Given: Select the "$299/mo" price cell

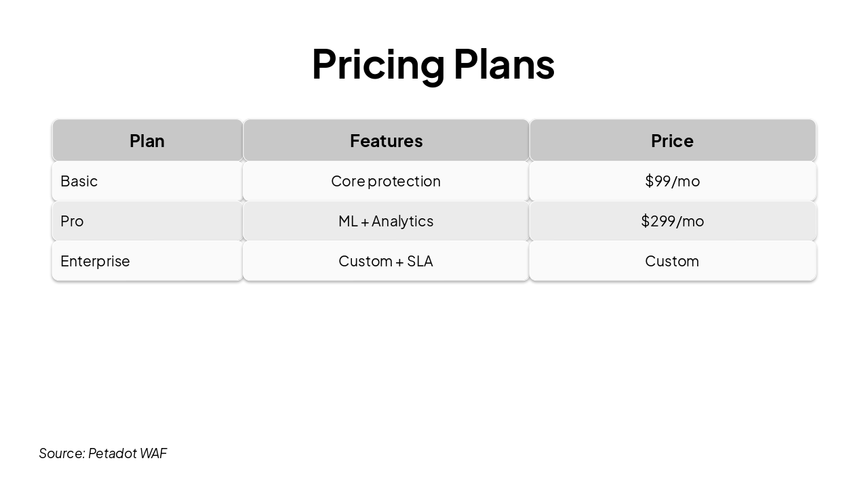Looking at the screenshot, I should point(672,221).
